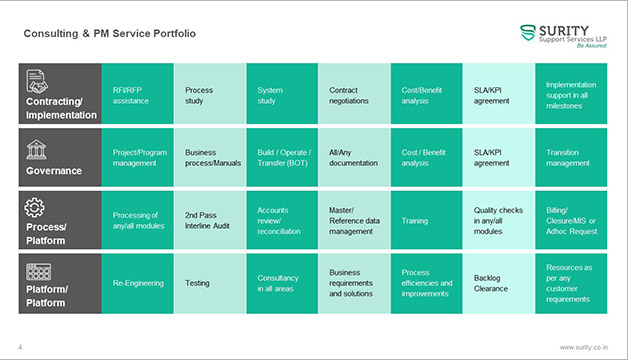This screenshot has height=360, width=628.
Task: Click the Training tile
Action: pyautogui.click(x=426, y=220)
